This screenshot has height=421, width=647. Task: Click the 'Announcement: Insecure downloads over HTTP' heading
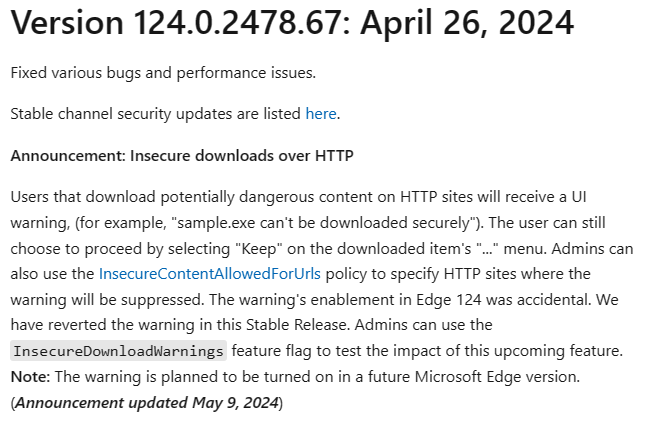click(x=181, y=155)
